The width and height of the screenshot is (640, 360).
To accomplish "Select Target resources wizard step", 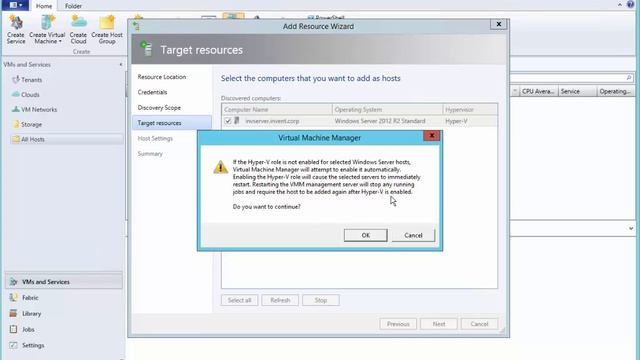I will pyautogui.click(x=172, y=123).
